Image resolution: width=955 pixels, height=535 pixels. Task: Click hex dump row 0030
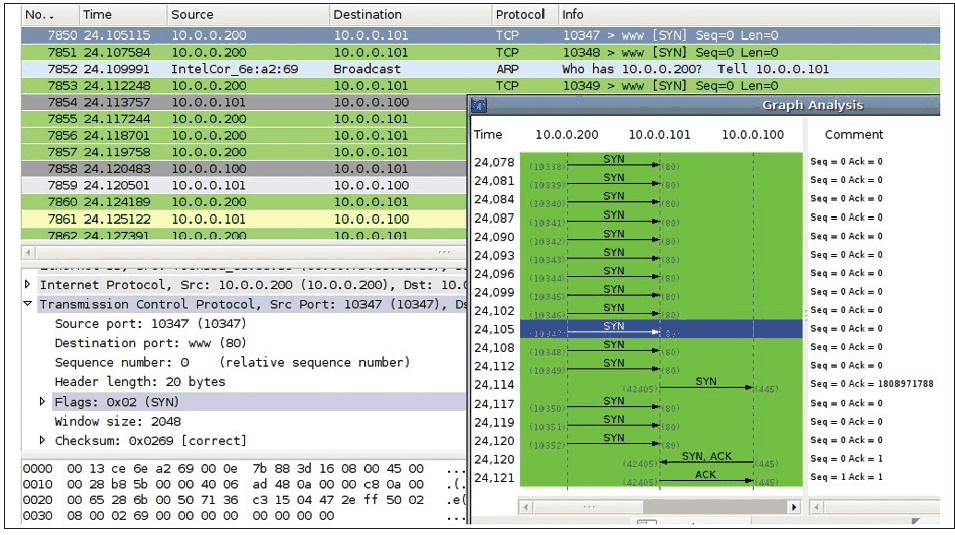[244, 516]
